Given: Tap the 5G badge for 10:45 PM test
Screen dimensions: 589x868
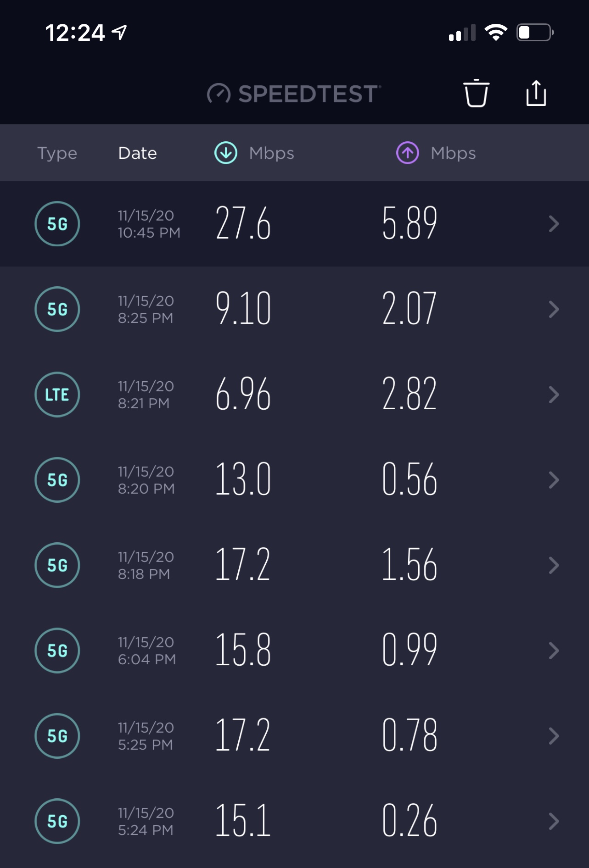Looking at the screenshot, I should (57, 224).
